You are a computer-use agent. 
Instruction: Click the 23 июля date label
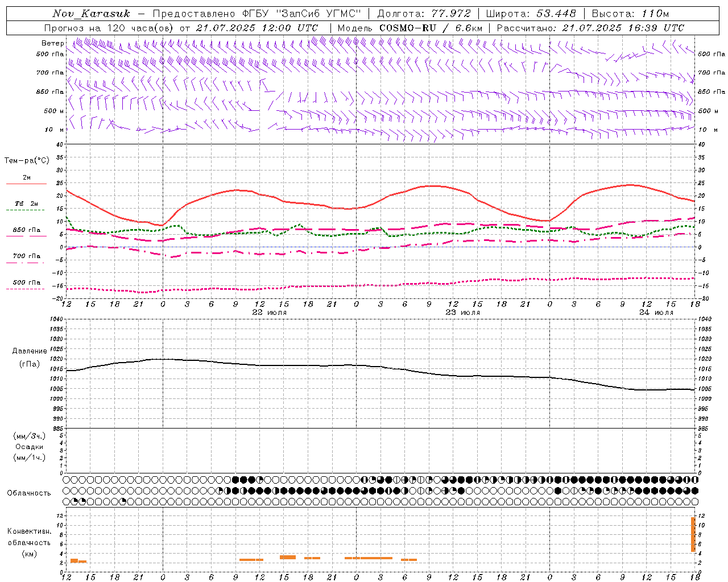click(463, 313)
